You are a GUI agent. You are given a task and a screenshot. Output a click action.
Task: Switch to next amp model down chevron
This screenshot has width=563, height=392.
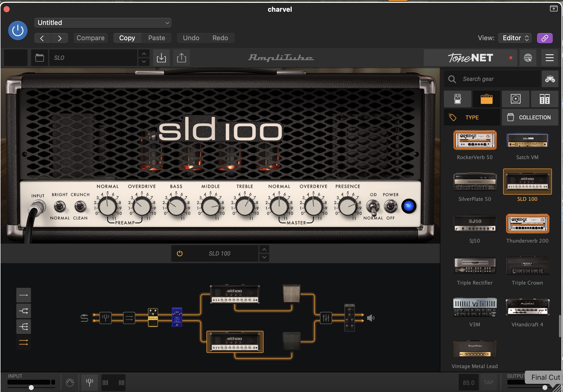264,257
